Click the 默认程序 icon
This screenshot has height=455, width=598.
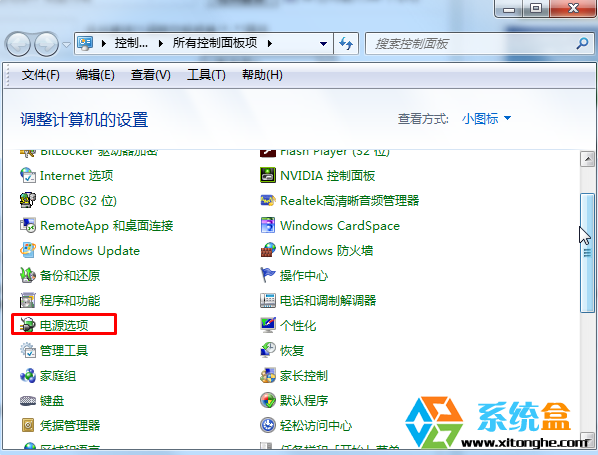pyautogui.click(x=268, y=400)
